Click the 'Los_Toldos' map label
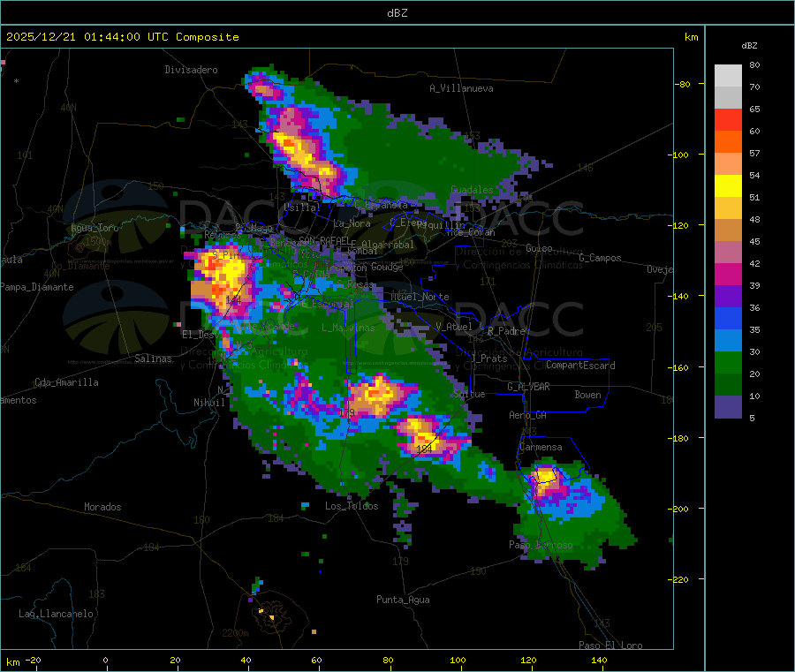795x672 pixels. coord(352,506)
